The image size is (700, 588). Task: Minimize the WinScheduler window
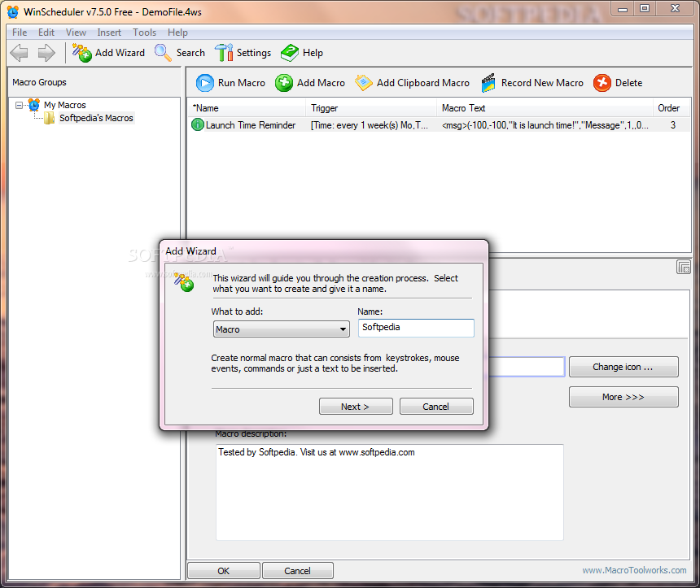[623, 9]
